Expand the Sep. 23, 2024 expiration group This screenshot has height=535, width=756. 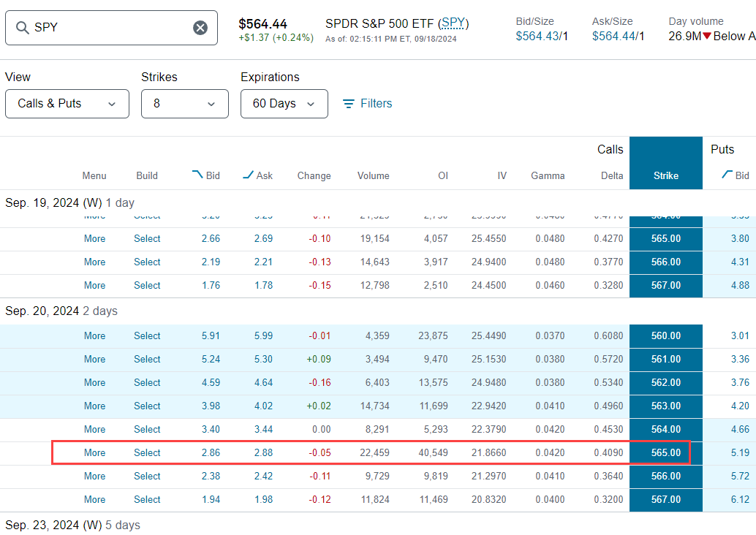point(73,525)
